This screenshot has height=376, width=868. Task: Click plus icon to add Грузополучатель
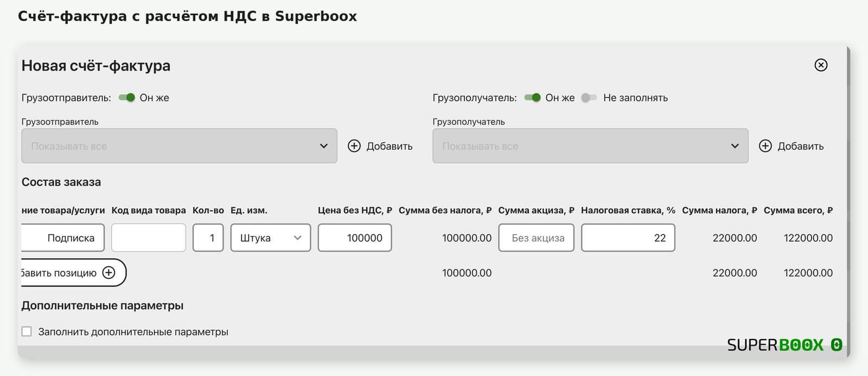765,146
